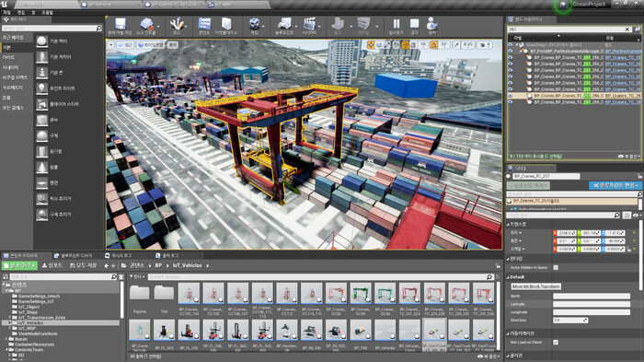This screenshot has height=362, width=644.
Task: Open the File menu
Action: point(7,13)
